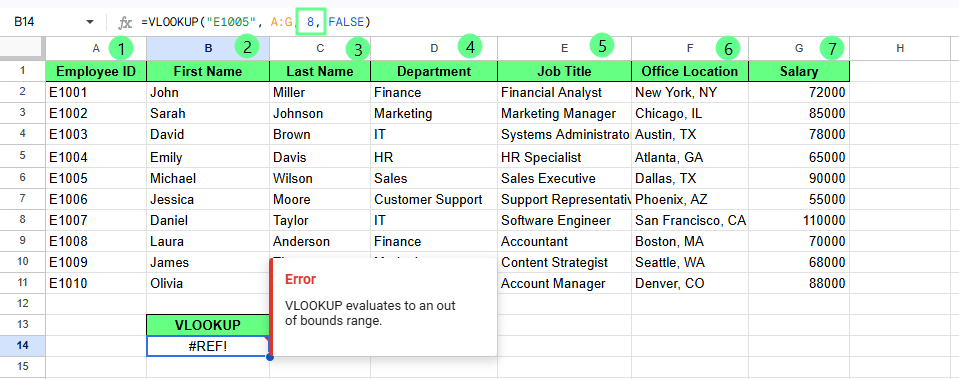This screenshot has height=379, width=959.
Task: Open the Name box dropdown arrow
Action: point(90,22)
